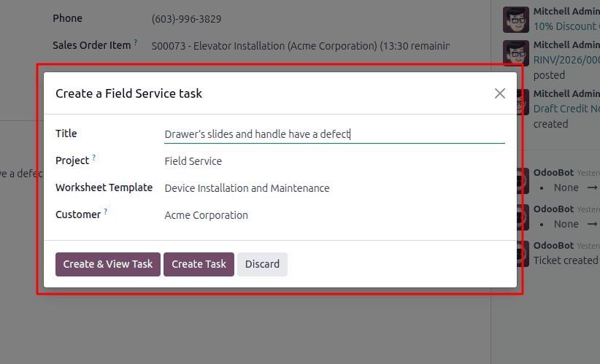This screenshot has height=364, width=600.
Task: Click the Sales Order Item S00073 value
Action: [301, 46]
